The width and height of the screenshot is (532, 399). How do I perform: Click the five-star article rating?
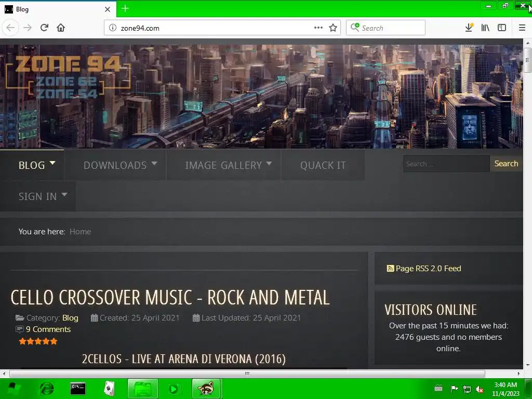pos(38,341)
